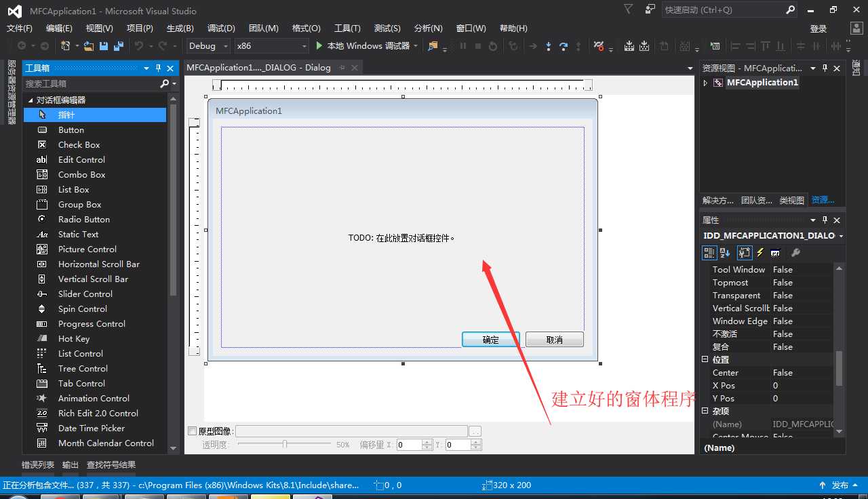Viewport: 868px width, 499px height.
Task: Click the 搜索工具箱 search field
Action: point(90,84)
